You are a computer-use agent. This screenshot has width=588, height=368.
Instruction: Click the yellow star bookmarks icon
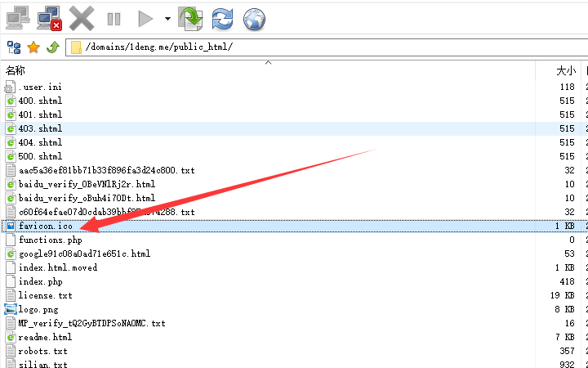click(33, 47)
